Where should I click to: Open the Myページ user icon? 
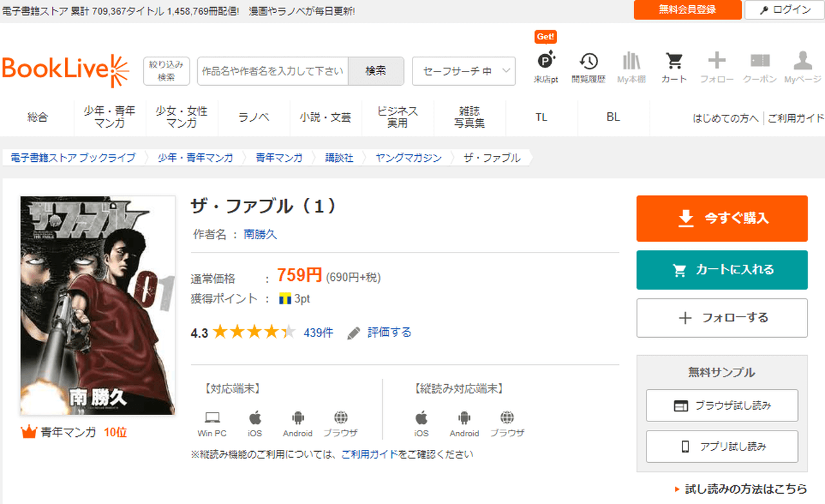click(x=802, y=63)
